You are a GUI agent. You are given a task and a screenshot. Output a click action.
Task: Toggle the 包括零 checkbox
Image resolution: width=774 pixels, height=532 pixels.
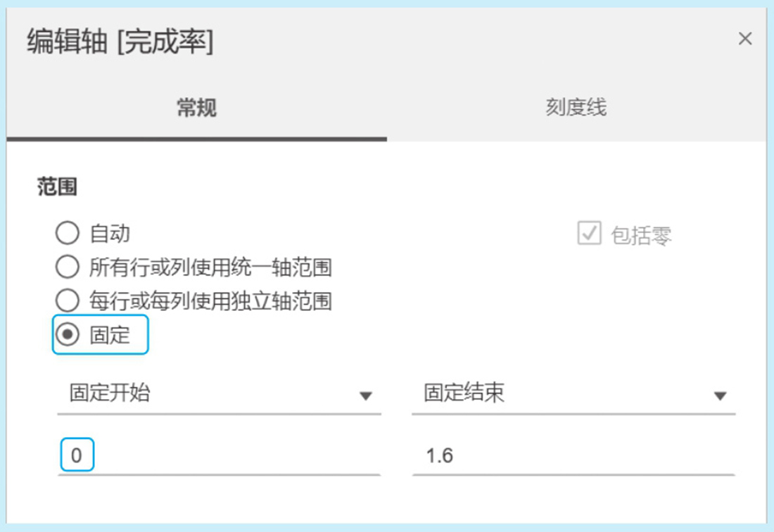coord(589,234)
